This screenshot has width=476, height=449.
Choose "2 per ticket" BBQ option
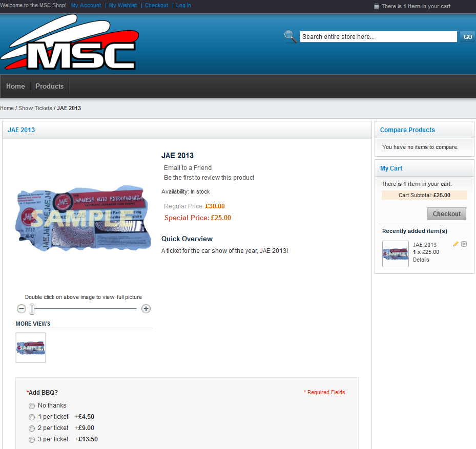(32, 429)
